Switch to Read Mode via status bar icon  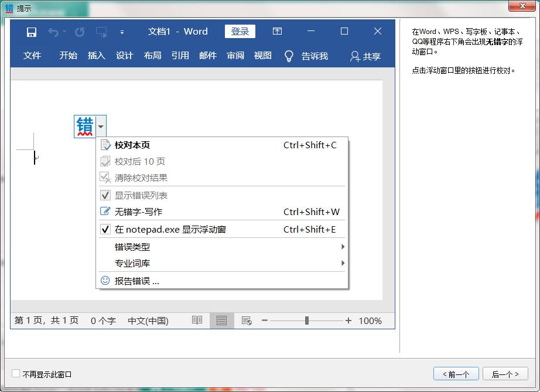pos(196,321)
